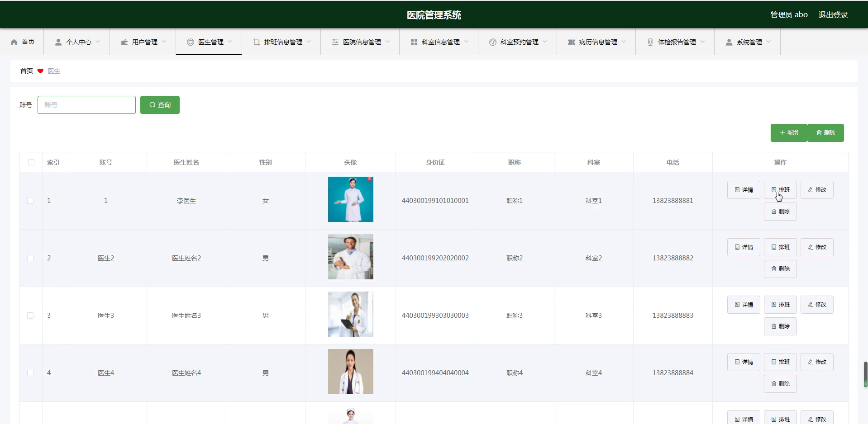This screenshot has height=424, width=868.
Task: Click 退出登录 to log out
Action: click(833, 15)
